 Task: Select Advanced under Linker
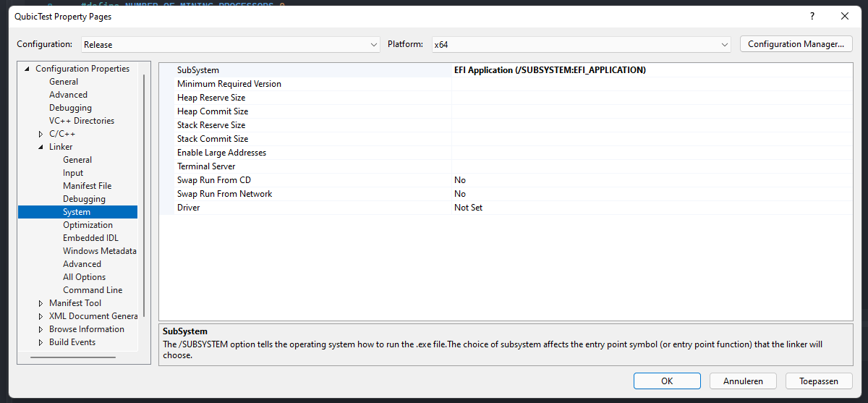click(x=82, y=264)
